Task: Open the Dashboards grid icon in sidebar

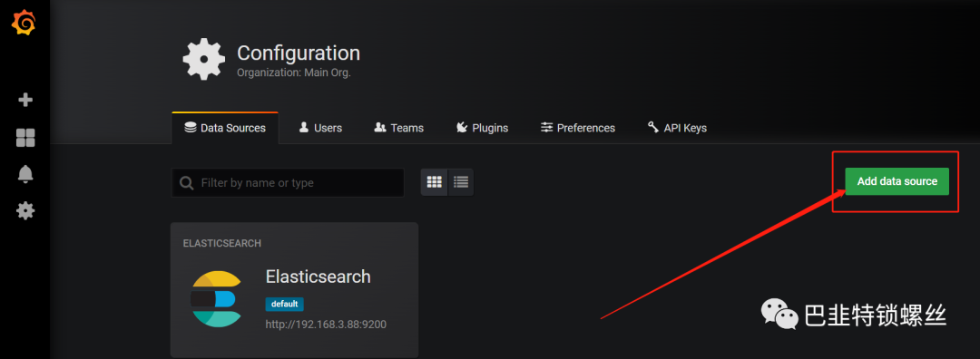Action: [25, 138]
